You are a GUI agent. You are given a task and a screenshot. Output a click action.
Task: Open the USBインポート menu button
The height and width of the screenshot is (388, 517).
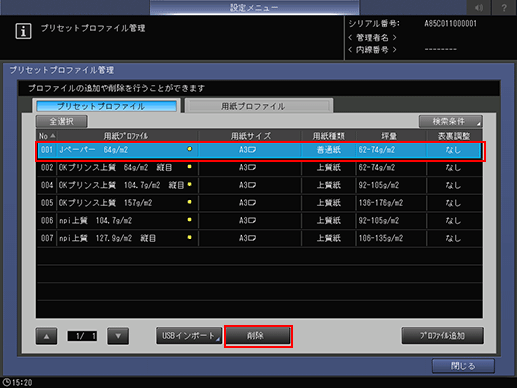pos(189,336)
